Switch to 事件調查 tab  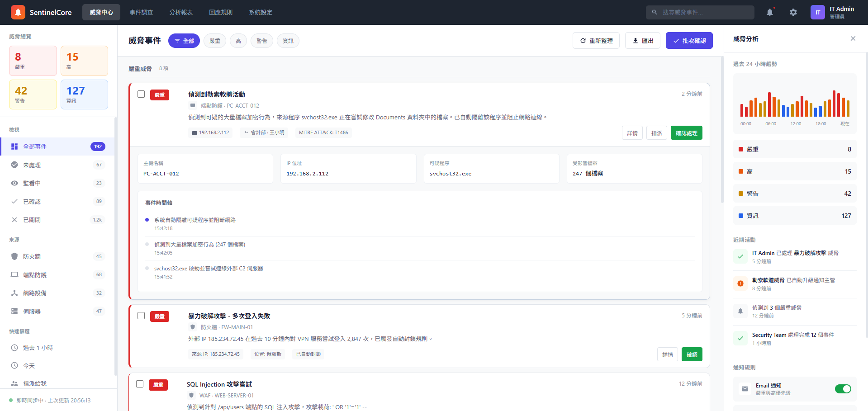141,12
